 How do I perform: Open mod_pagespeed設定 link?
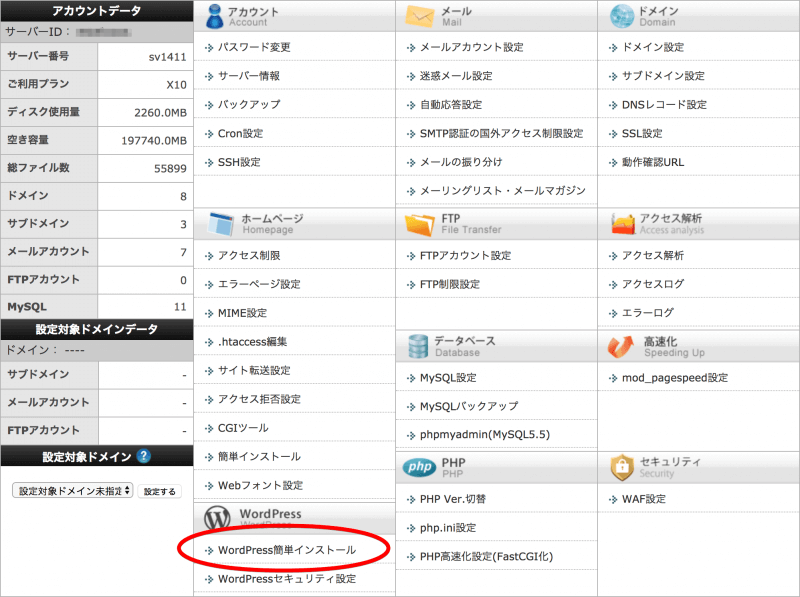pyautogui.click(x=675, y=378)
